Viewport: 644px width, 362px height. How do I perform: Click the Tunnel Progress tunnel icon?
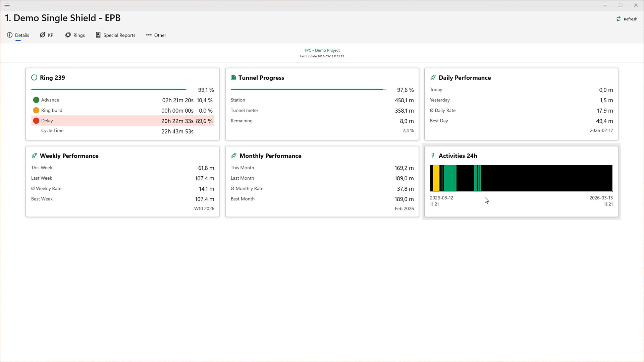[233, 78]
